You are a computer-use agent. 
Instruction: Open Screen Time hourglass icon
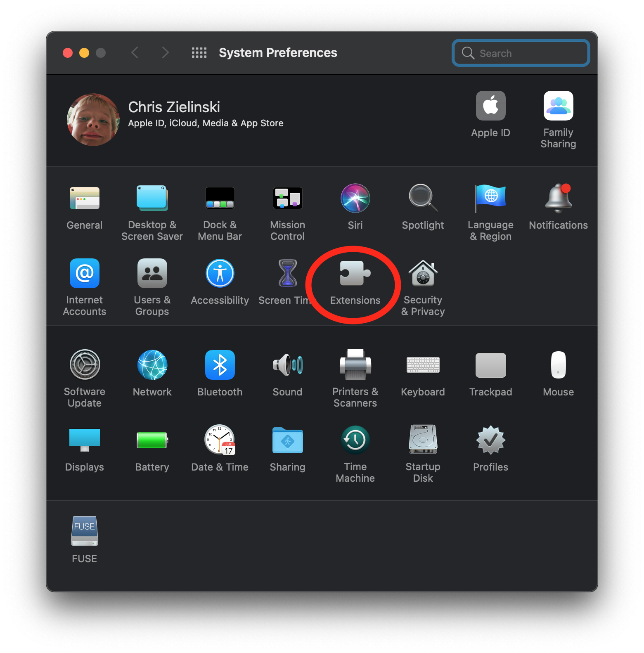(x=288, y=273)
